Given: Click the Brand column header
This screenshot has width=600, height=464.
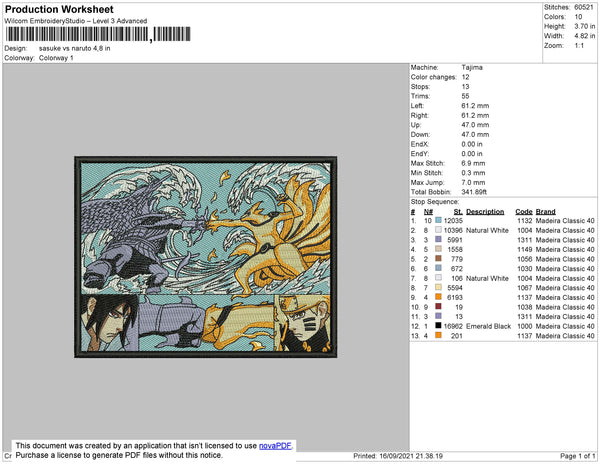Looking at the screenshot, I should point(545,212).
